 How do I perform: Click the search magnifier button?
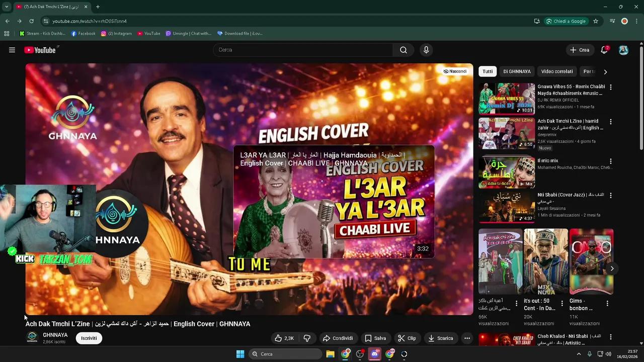tap(404, 50)
